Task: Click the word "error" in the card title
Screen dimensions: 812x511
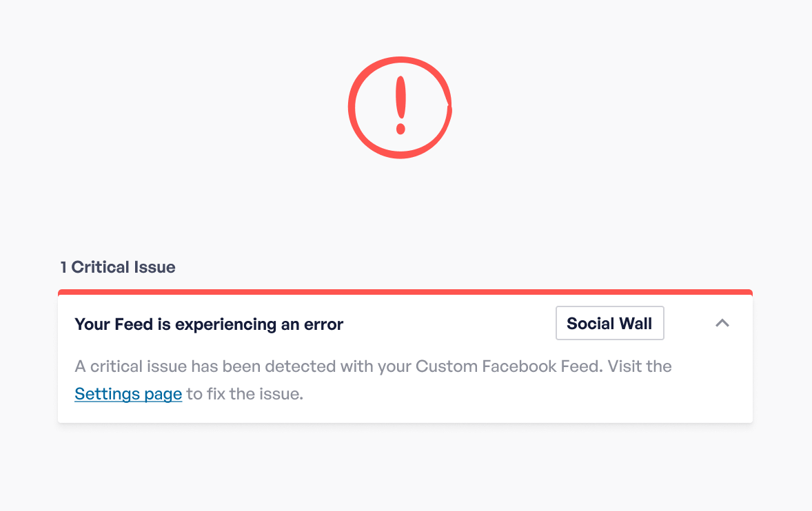Action: 323,324
